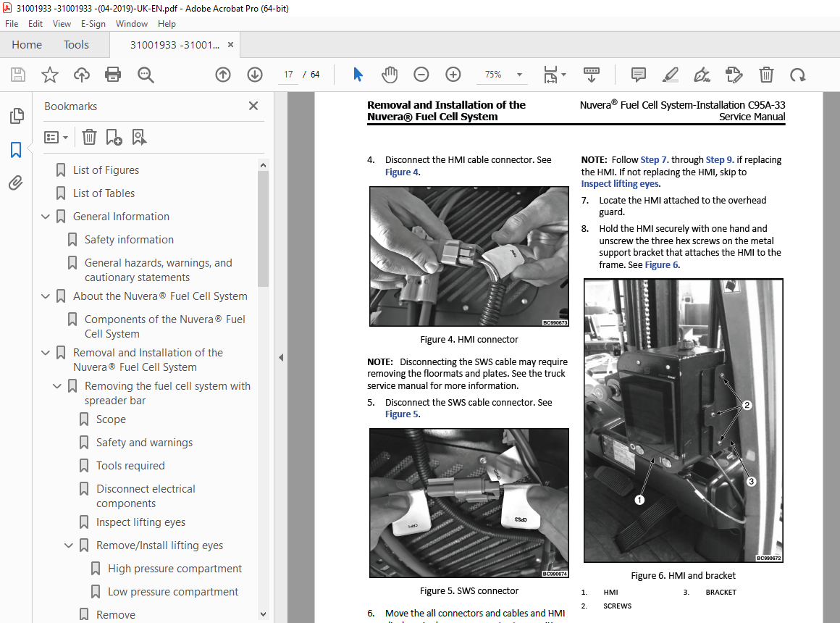Go to Tools required bookmark
840x623 pixels.
pos(130,465)
